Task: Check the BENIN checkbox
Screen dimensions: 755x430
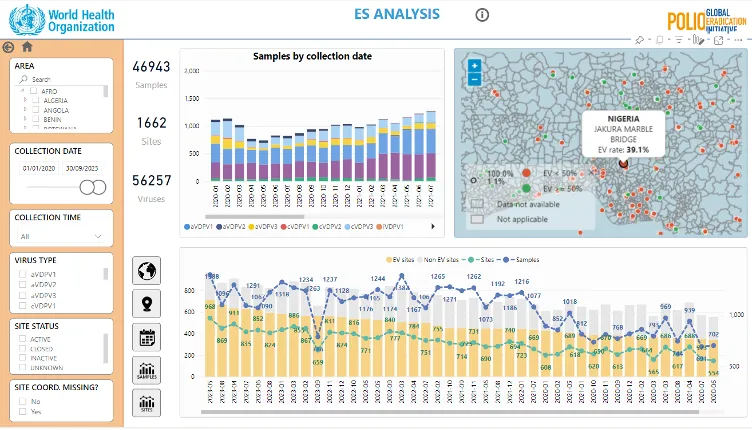Action: click(x=36, y=119)
